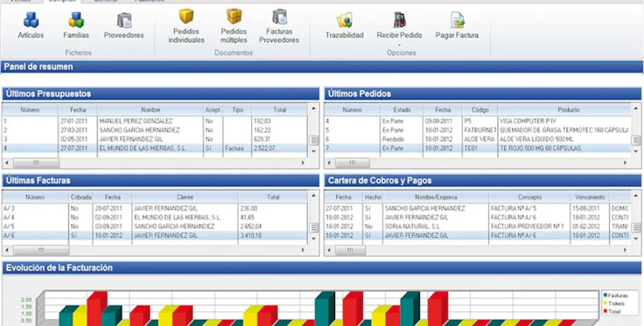This screenshot has width=644, height=326.
Task: Select budget total 2.522,07
Action: point(264,148)
